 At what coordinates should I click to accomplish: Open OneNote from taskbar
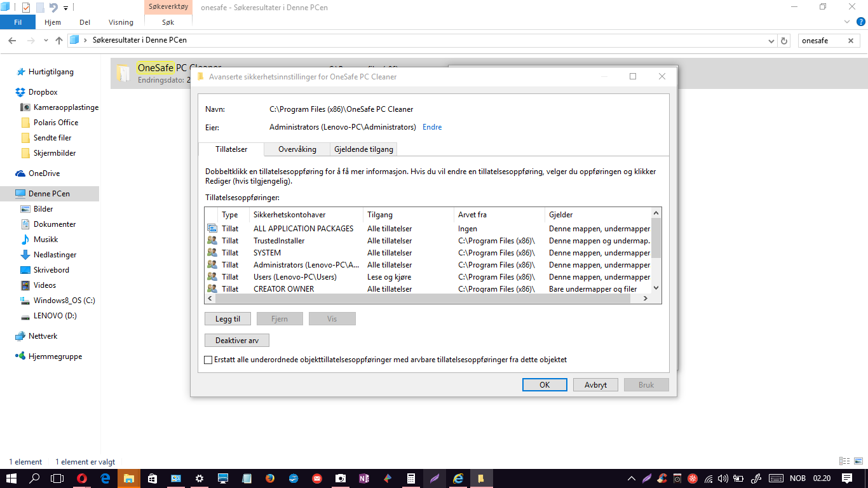pos(364,478)
